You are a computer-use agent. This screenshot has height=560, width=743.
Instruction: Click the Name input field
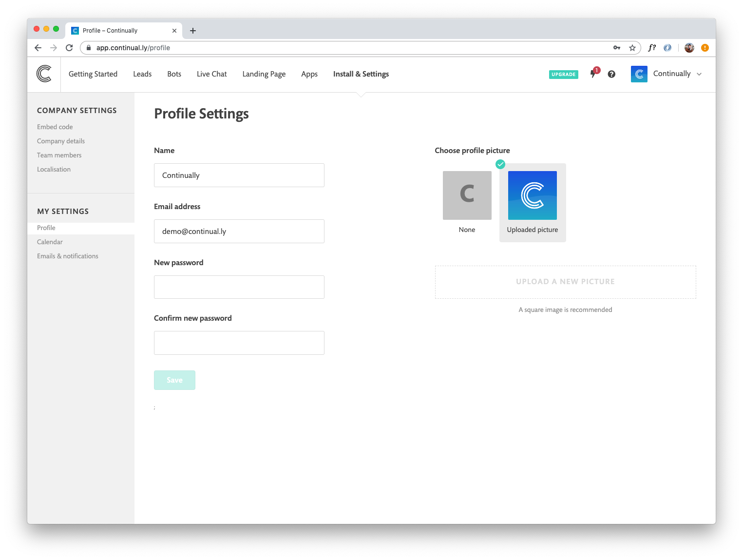(239, 175)
